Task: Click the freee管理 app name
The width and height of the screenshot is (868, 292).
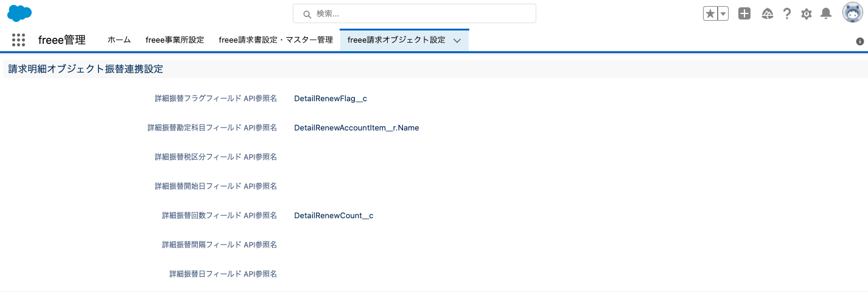Action: click(61, 40)
